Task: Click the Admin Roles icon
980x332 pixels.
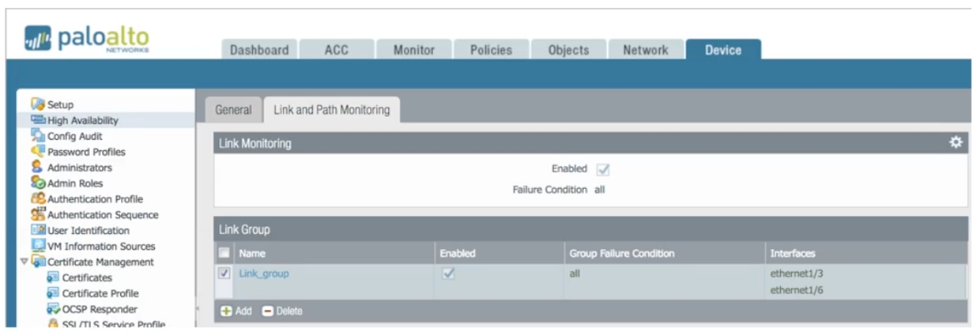Action: (38, 183)
